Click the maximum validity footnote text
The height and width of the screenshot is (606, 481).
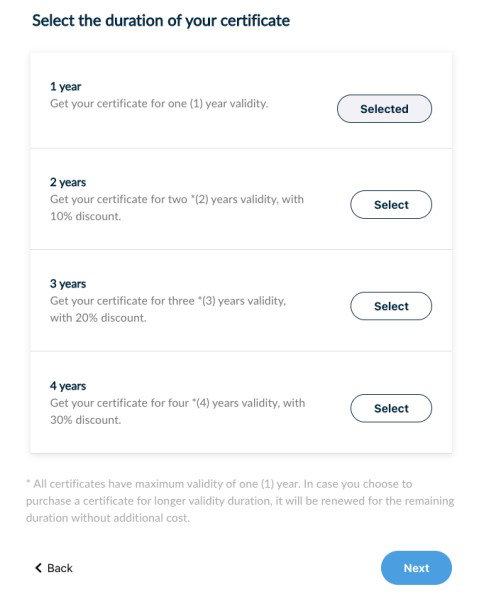coord(240,500)
